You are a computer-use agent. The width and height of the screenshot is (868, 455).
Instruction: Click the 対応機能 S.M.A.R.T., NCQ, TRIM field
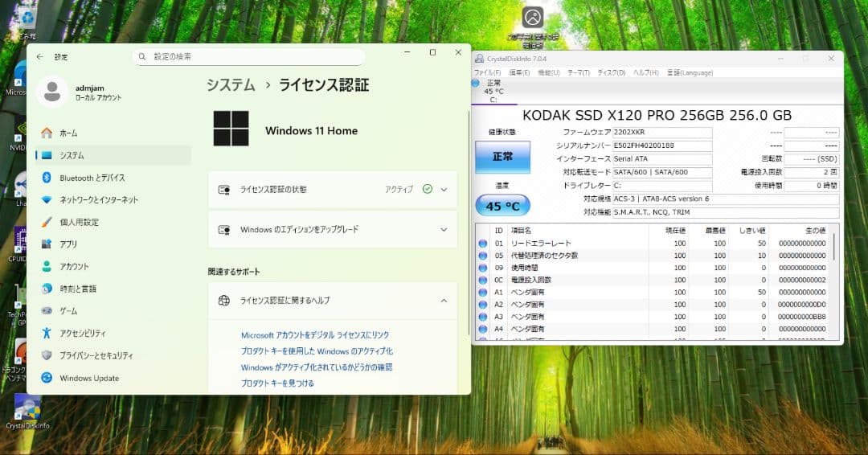point(726,212)
